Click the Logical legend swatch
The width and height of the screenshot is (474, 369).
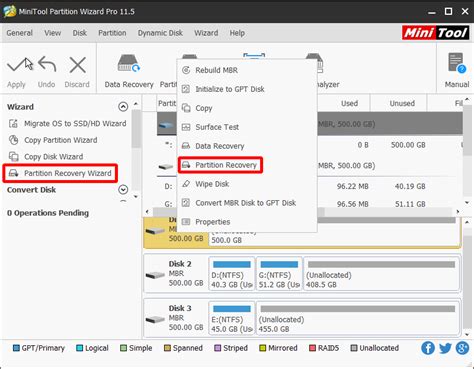79,348
